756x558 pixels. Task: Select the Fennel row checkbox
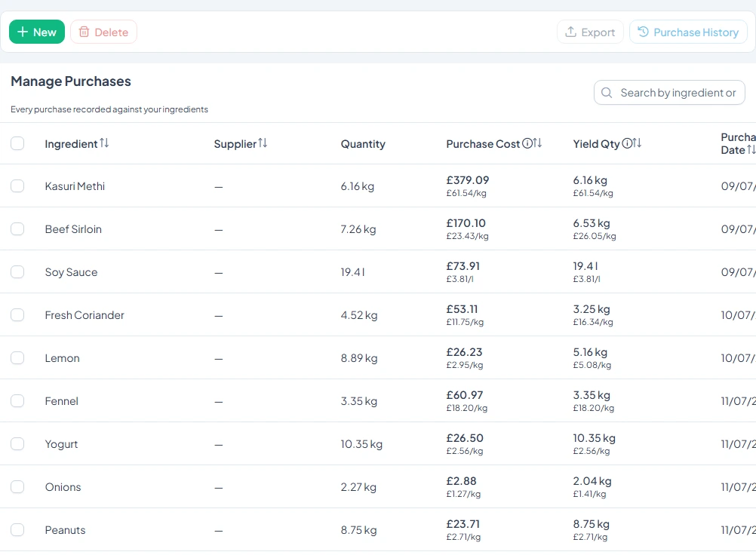coord(17,401)
